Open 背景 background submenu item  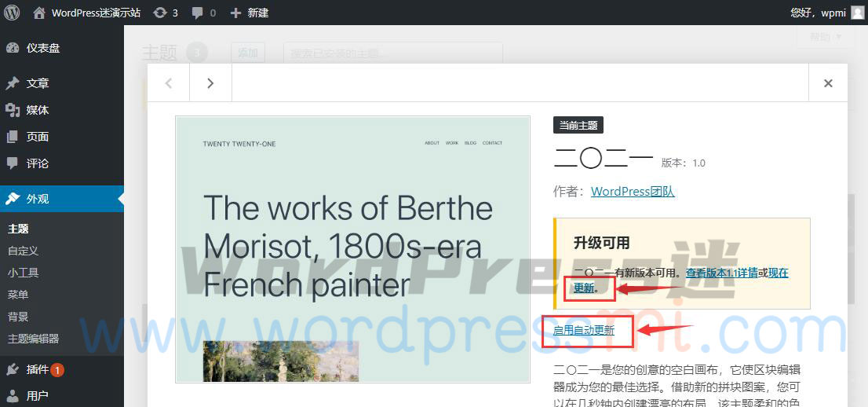[x=18, y=317]
